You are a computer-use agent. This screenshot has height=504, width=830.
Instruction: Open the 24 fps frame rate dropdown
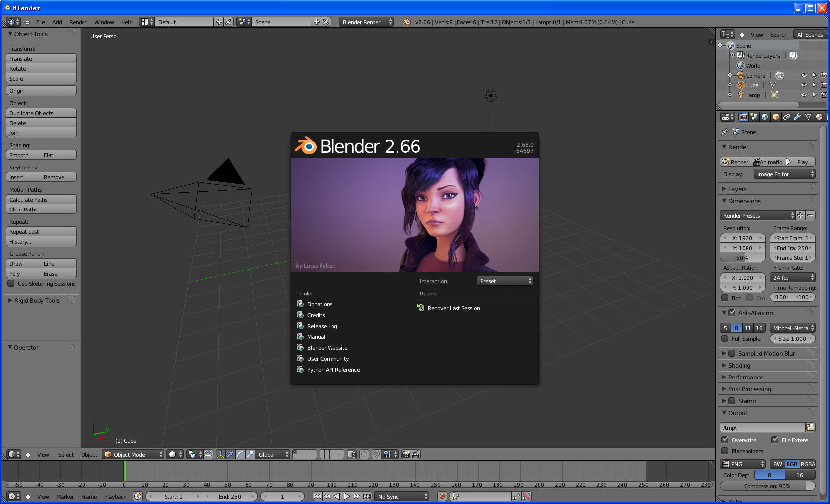coord(792,277)
